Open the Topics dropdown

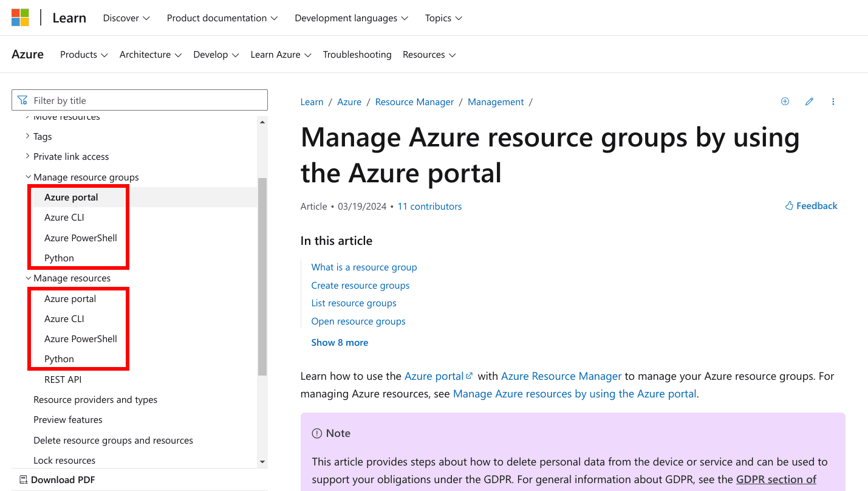point(443,18)
